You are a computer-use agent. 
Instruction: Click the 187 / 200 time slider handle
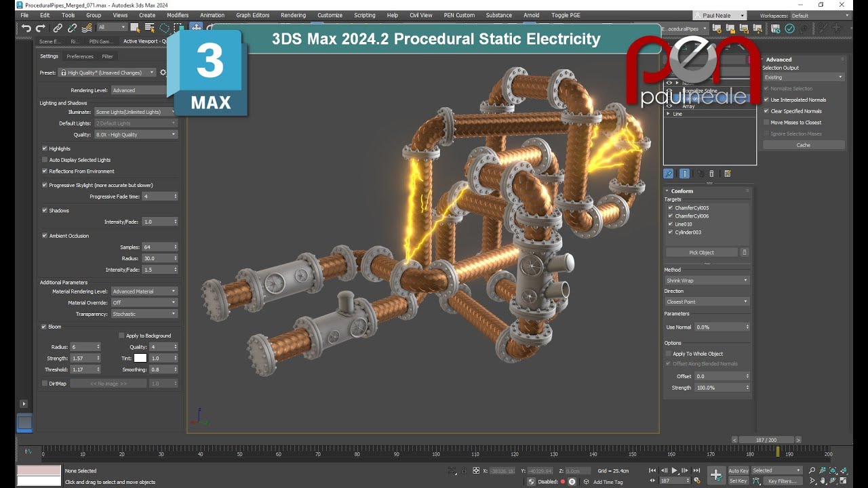click(x=766, y=440)
